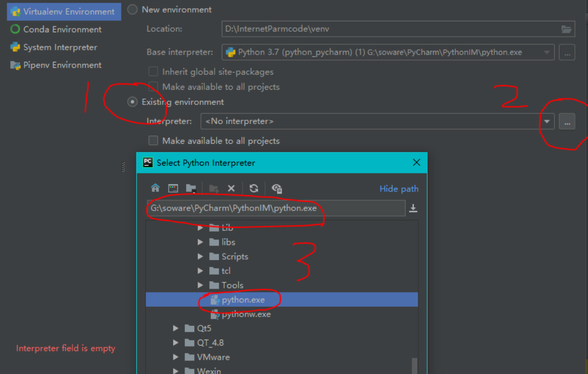The height and width of the screenshot is (374, 588).
Task: Show hidden files and directories icon
Action: (276, 188)
